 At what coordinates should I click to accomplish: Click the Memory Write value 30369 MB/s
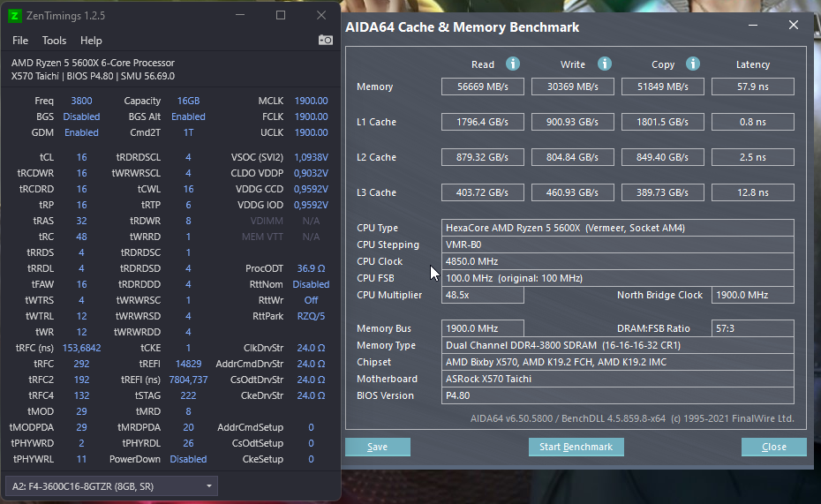pos(573,87)
